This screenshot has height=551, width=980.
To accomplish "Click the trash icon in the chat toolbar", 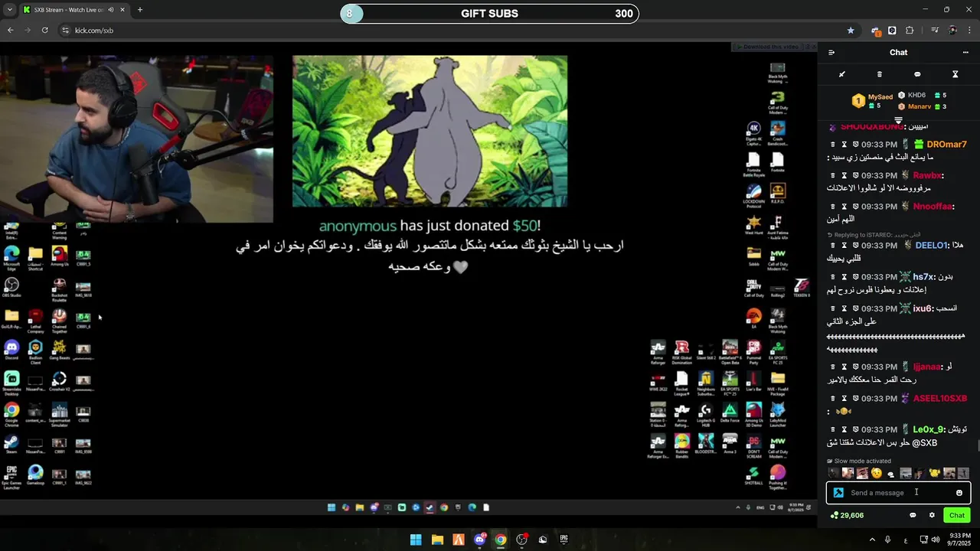I will pyautogui.click(x=880, y=74).
